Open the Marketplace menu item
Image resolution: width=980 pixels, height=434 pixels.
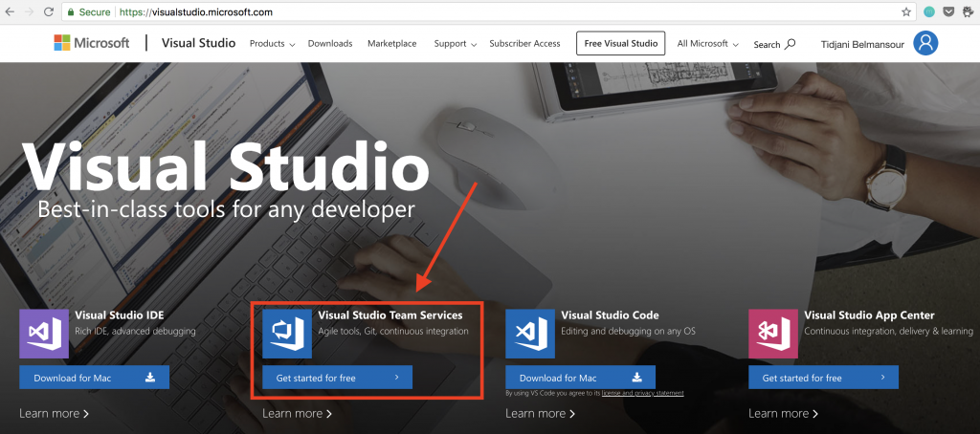[391, 44]
